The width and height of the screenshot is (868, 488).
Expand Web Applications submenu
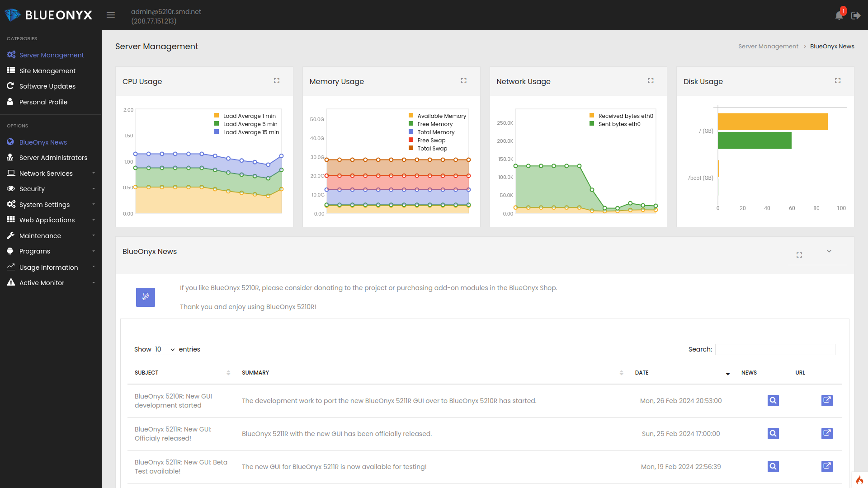(51, 220)
